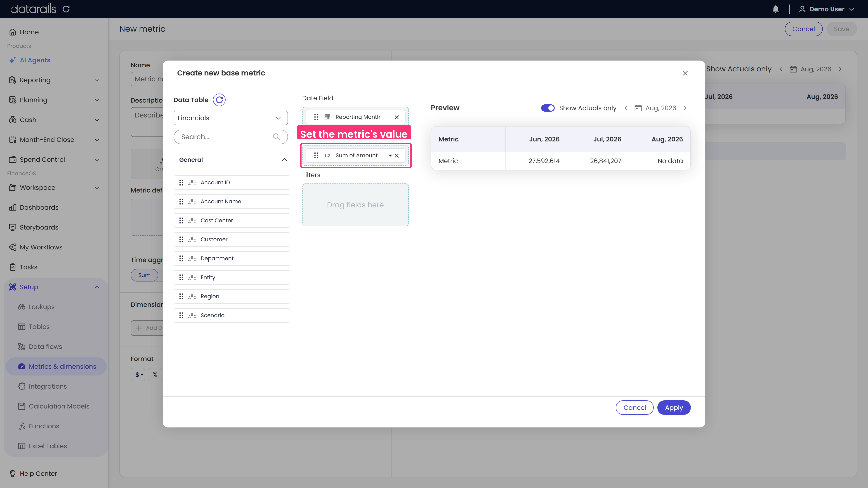Open Integrations under Setup
This screenshot has height=488, width=868.
click(47, 386)
